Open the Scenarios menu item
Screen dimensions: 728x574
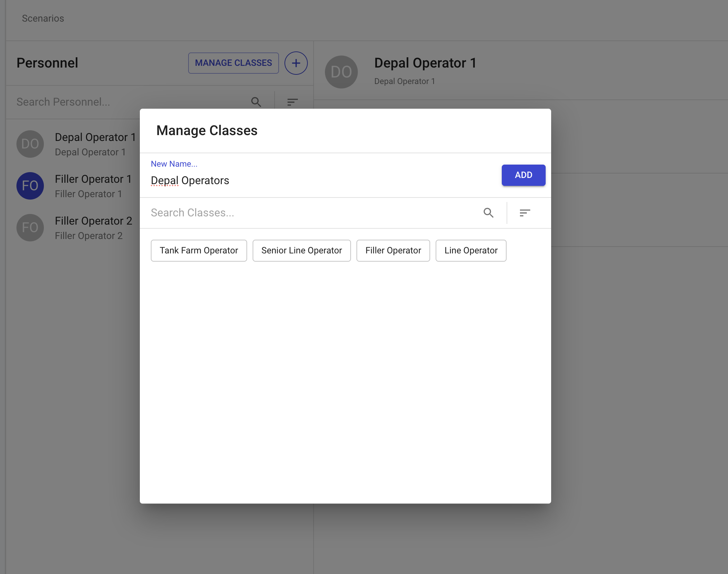(43, 19)
